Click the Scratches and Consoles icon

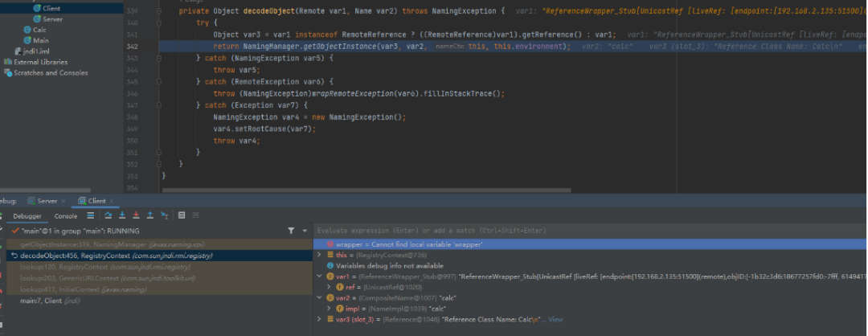8,72
